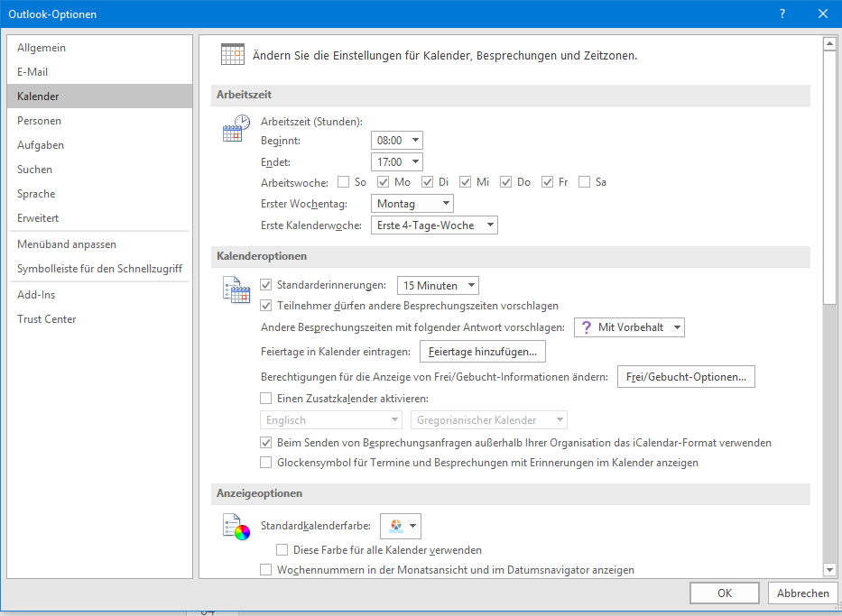
Task: Enable Wochennummern in der Monatsansicht checkbox
Action: point(266,569)
